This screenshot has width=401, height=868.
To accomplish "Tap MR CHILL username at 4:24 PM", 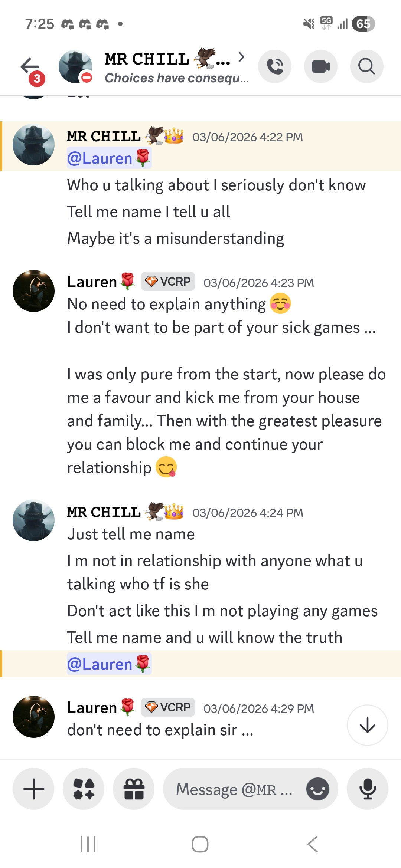I will [104, 512].
